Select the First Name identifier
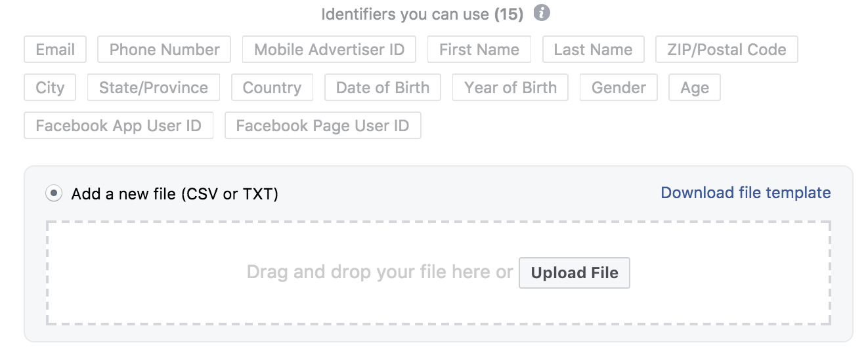Viewport: 868px width, 349px height. (x=479, y=49)
